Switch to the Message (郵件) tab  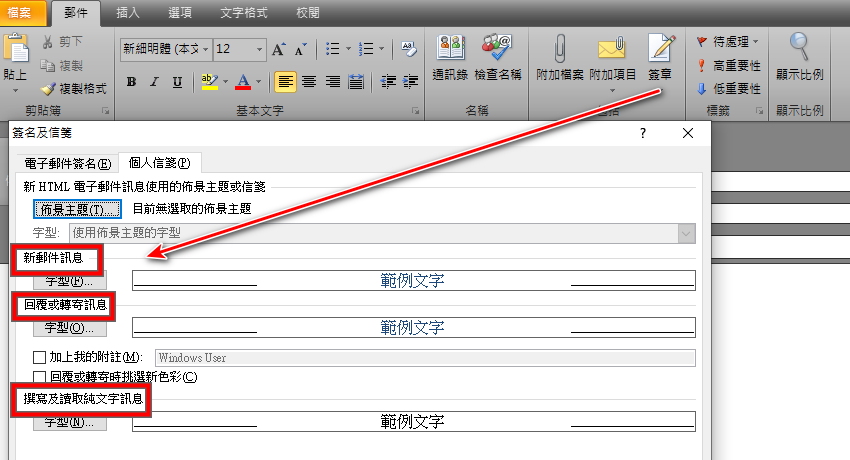click(76, 13)
